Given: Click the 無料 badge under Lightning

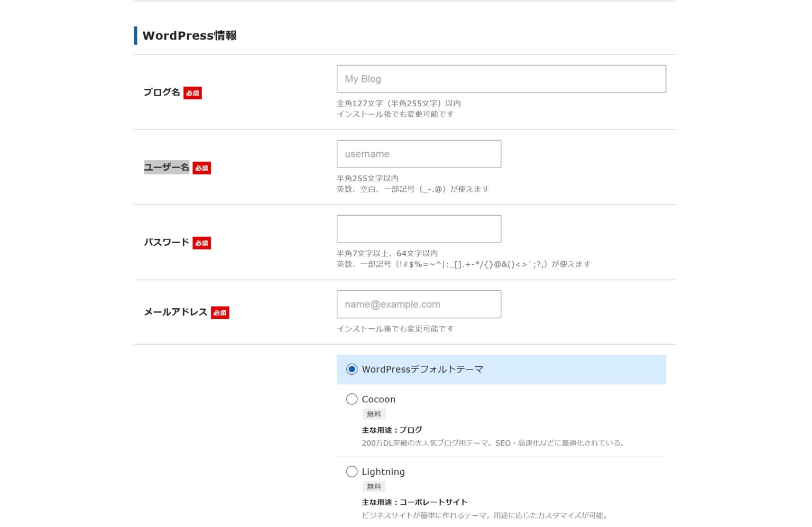Looking at the screenshot, I should (374, 487).
